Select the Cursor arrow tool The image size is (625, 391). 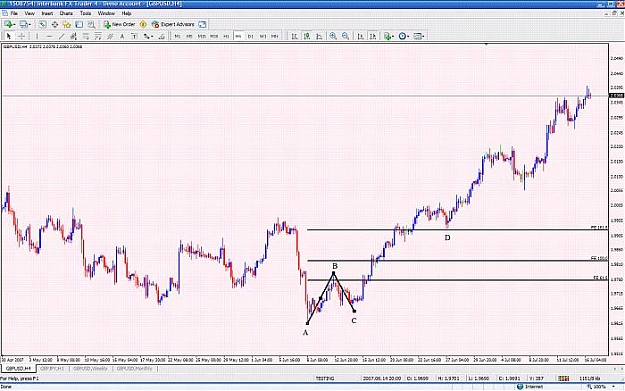pos(9,36)
